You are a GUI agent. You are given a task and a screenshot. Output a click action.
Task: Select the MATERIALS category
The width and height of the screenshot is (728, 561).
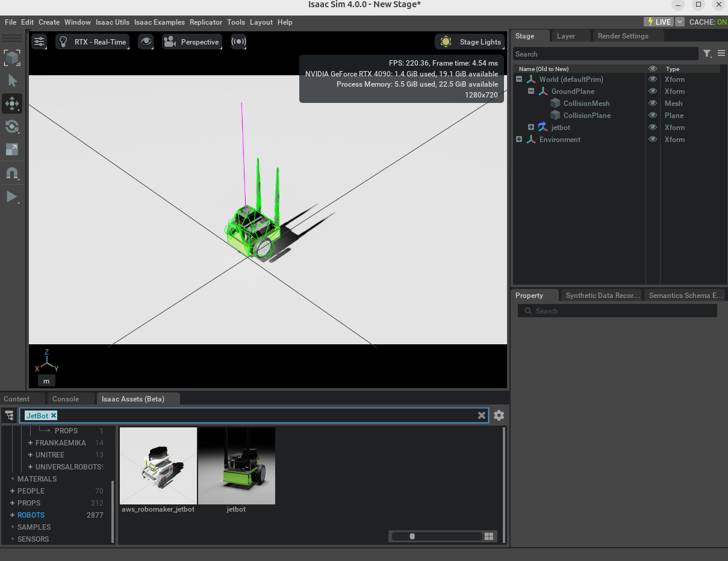pyautogui.click(x=37, y=479)
